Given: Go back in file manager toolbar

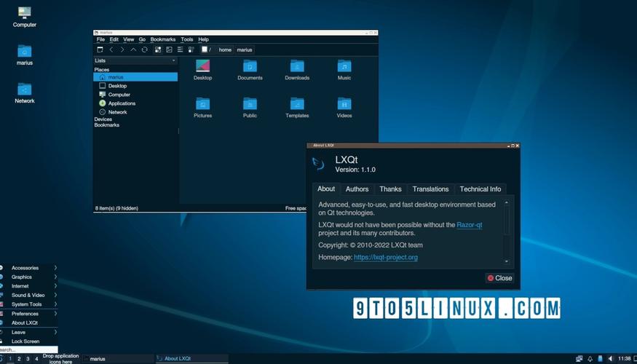Looking at the screenshot, I should (111, 50).
